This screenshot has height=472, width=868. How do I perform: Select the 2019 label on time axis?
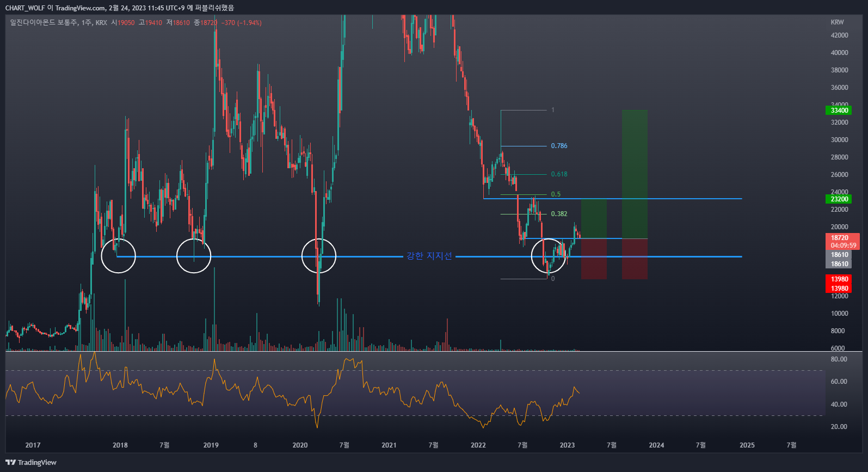click(211, 445)
